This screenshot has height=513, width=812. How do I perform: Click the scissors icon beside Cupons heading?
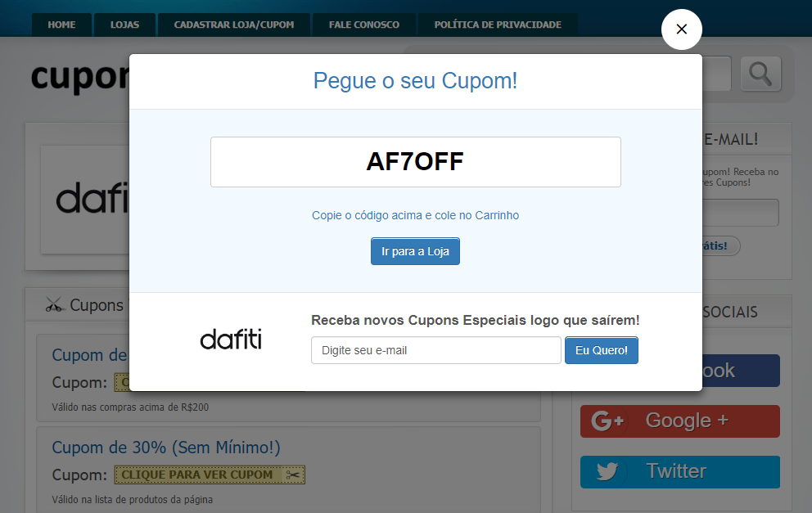[54, 305]
